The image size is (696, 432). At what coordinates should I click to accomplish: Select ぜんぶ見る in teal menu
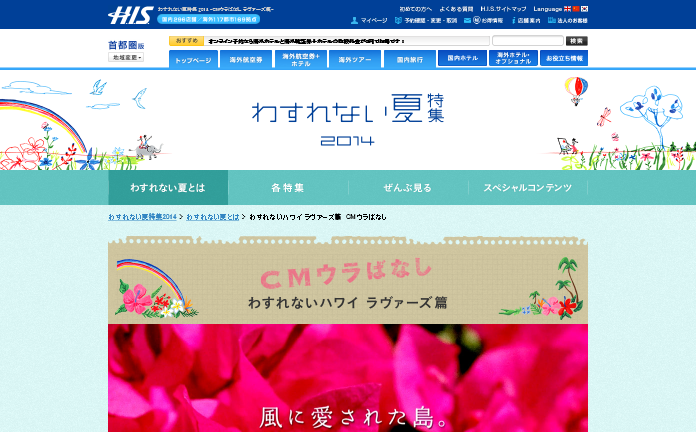[408, 187]
